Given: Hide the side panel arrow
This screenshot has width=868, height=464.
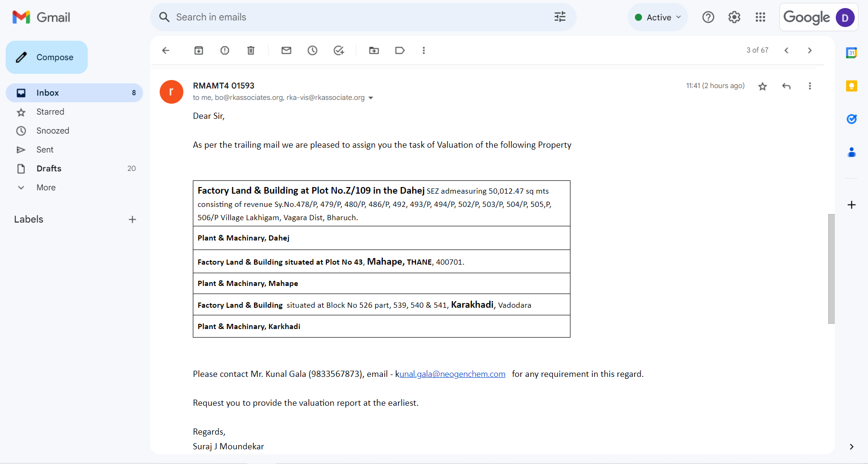Looking at the screenshot, I should tap(851, 446).
